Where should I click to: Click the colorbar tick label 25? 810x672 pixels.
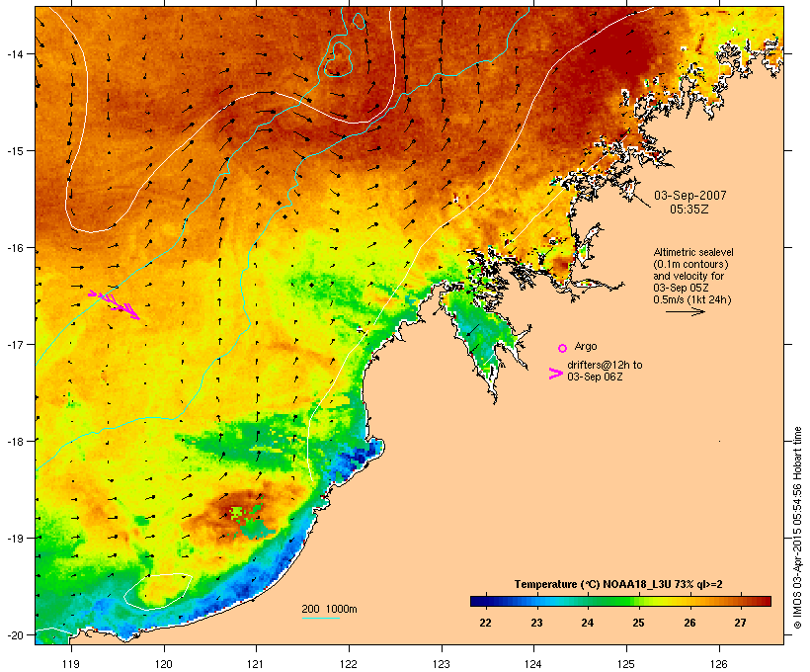638,623
